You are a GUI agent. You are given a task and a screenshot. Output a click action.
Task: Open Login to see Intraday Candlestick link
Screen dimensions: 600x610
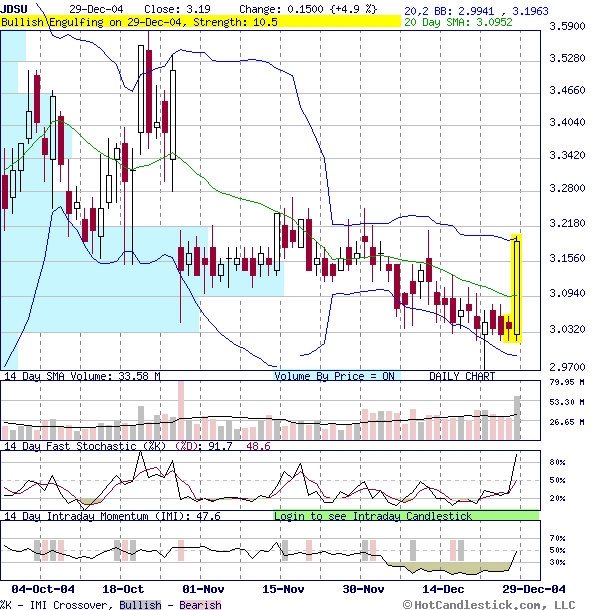[373, 516]
